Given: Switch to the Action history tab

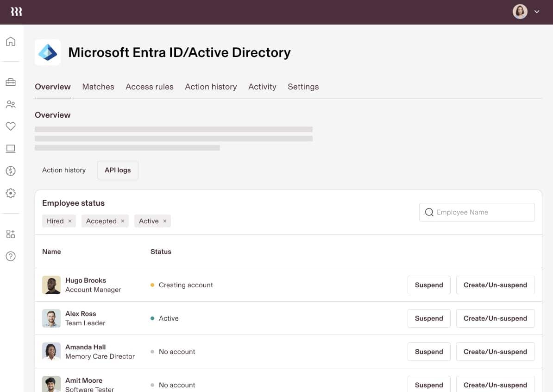Looking at the screenshot, I should [x=211, y=87].
